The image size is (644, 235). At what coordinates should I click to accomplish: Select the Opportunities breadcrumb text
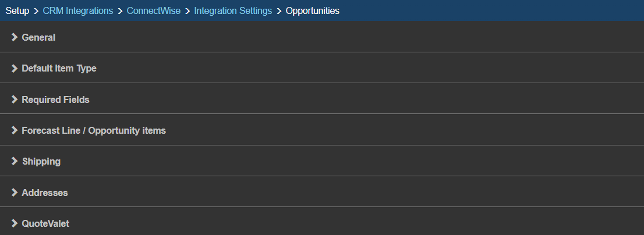pos(313,11)
